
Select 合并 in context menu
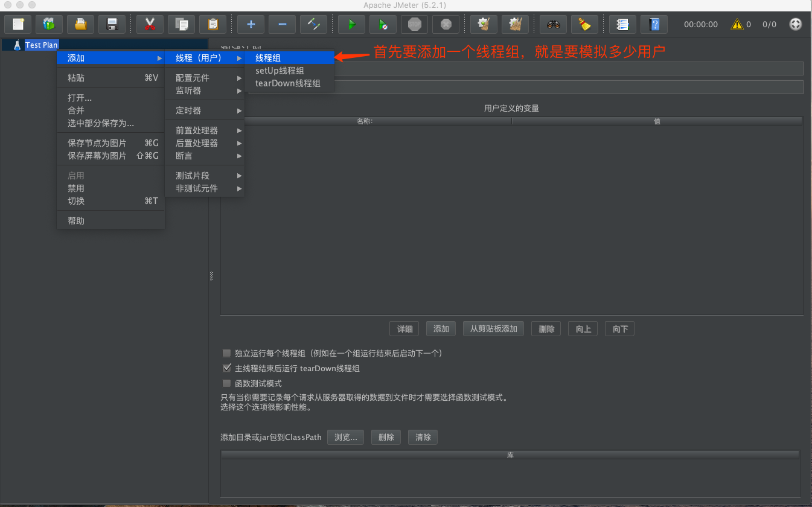tap(110, 110)
